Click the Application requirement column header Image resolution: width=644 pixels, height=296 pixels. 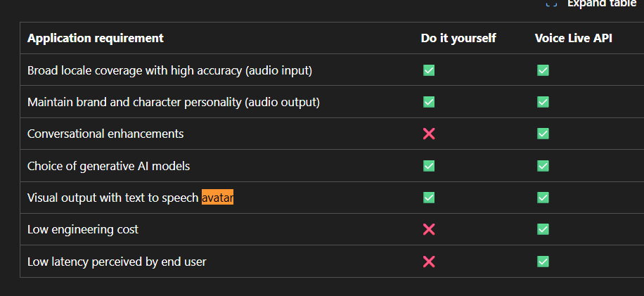coord(96,38)
